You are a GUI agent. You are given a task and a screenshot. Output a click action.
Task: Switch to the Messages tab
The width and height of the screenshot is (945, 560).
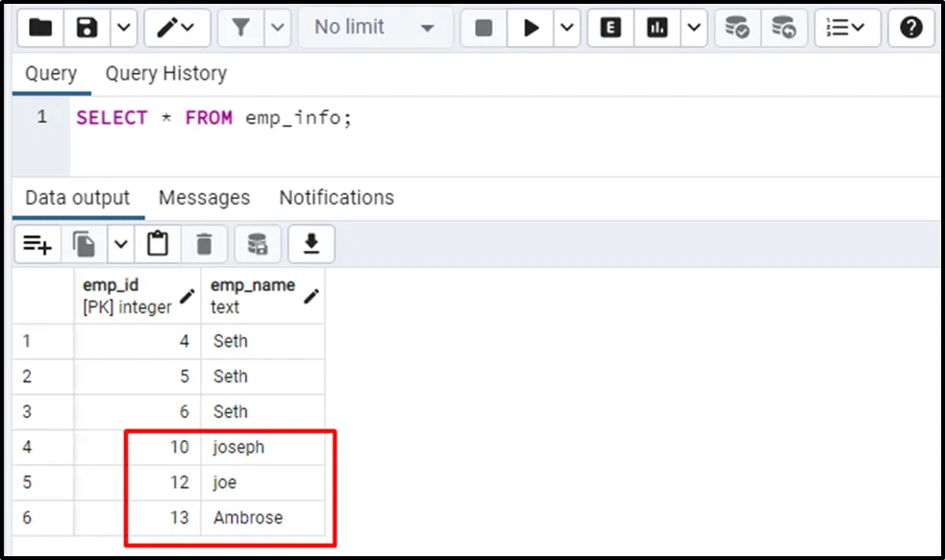click(x=204, y=198)
